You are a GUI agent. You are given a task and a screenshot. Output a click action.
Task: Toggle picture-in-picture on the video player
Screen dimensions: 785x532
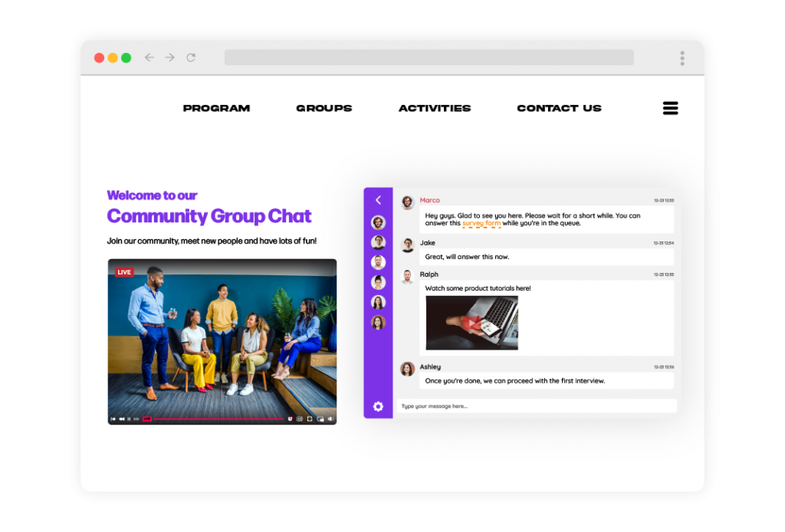(320, 419)
